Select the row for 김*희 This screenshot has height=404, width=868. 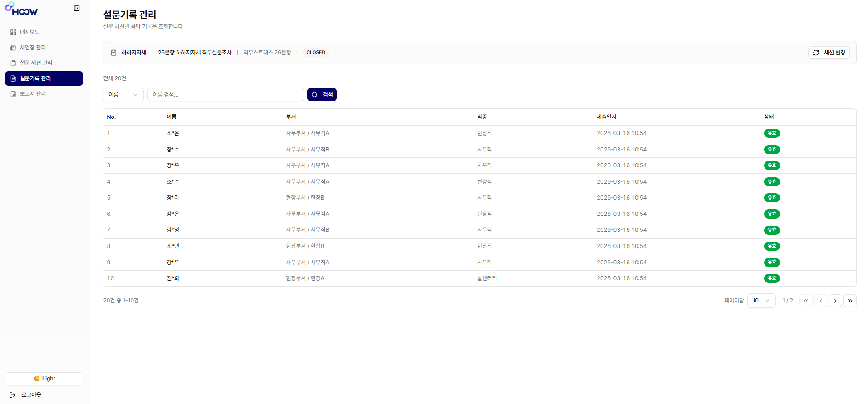480,278
